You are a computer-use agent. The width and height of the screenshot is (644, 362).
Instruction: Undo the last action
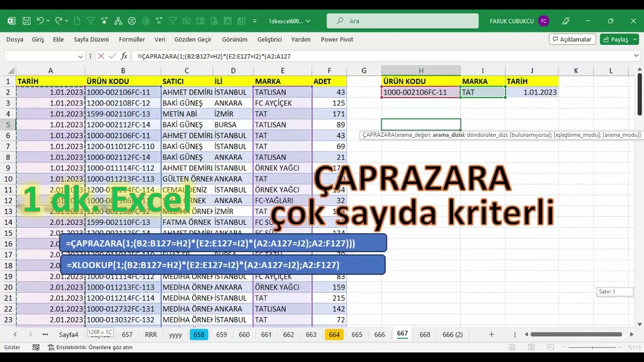click(40, 21)
